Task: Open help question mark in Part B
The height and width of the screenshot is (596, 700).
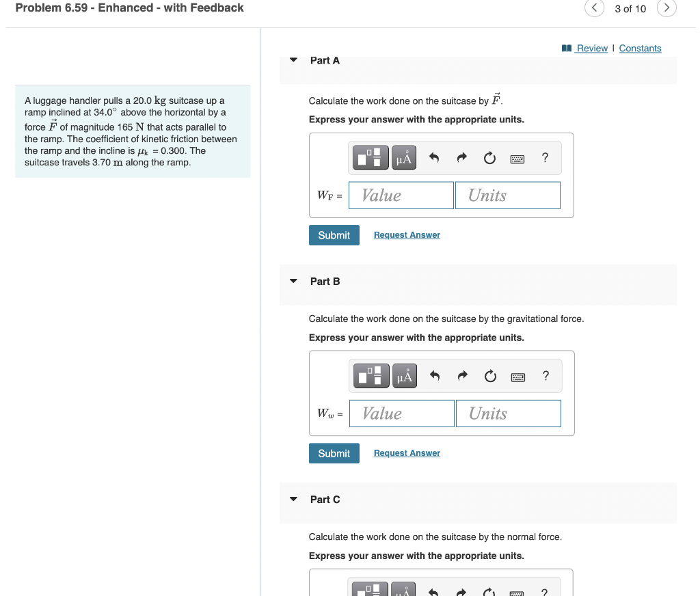Action: pos(546,375)
